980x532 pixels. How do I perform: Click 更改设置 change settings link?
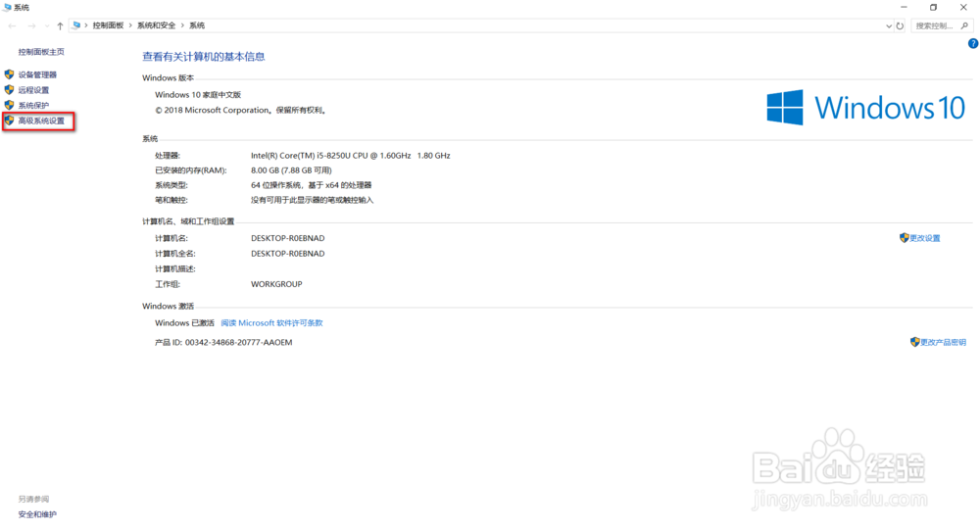(x=924, y=238)
